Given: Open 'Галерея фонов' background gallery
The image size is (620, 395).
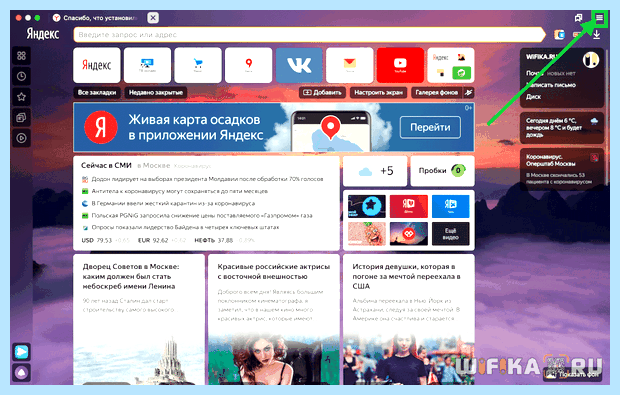Looking at the screenshot, I should coord(437,93).
